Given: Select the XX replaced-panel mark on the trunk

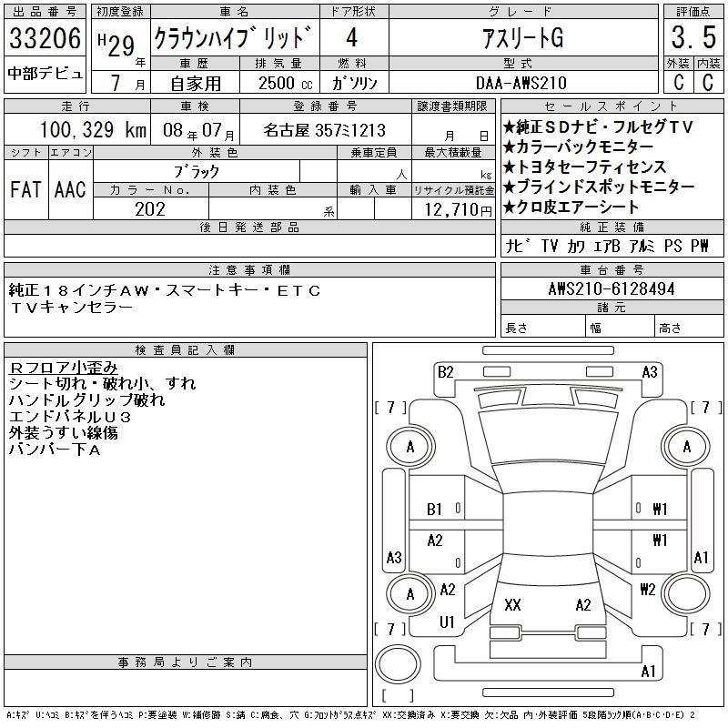Looking at the screenshot, I should [512, 605].
